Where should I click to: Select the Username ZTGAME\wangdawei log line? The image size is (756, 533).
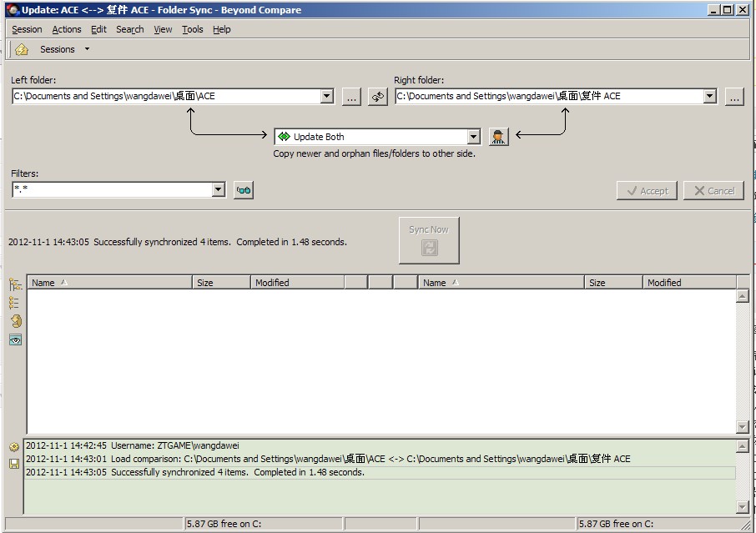tap(380, 445)
